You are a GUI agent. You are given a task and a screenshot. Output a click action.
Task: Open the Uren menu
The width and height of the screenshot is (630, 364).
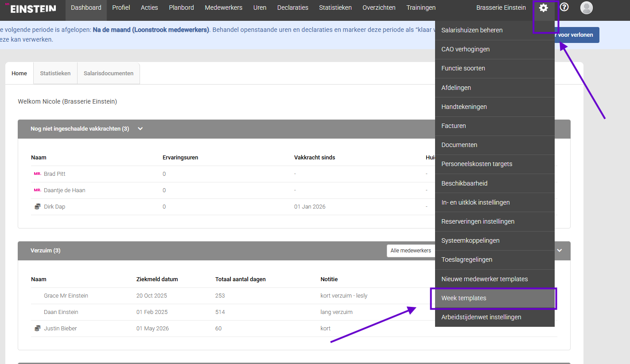pyautogui.click(x=260, y=8)
